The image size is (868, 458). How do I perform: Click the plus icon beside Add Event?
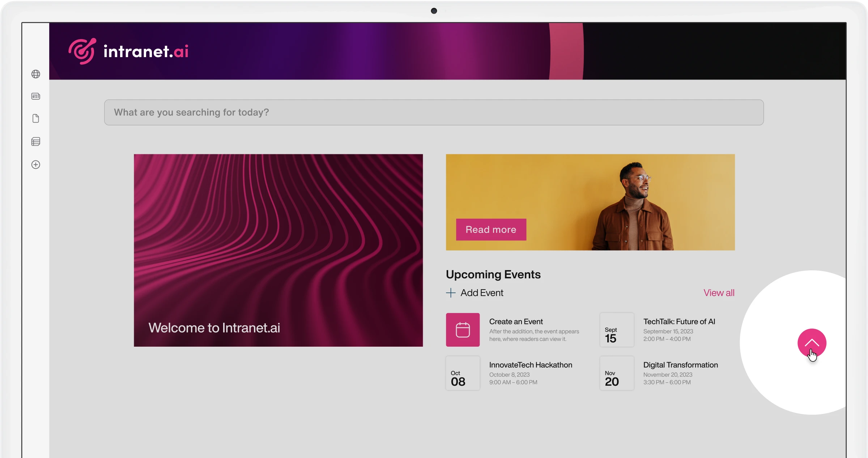(x=451, y=293)
